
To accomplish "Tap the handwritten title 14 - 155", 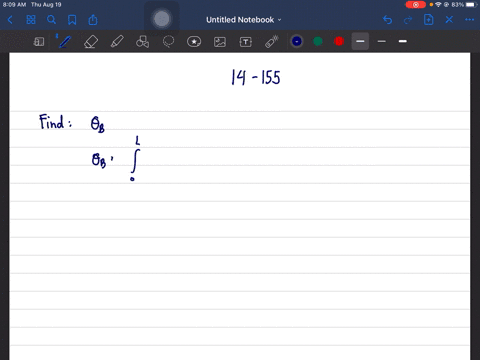I will click(256, 77).
